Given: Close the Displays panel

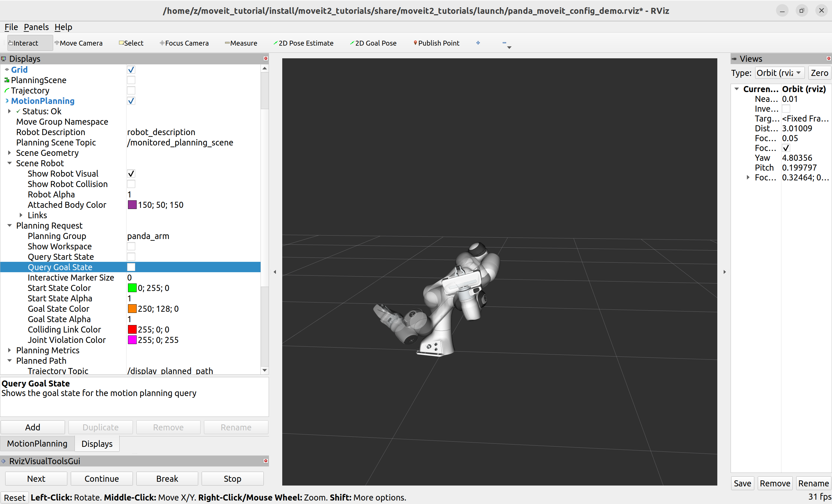Looking at the screenshot, I should [266, 58].
